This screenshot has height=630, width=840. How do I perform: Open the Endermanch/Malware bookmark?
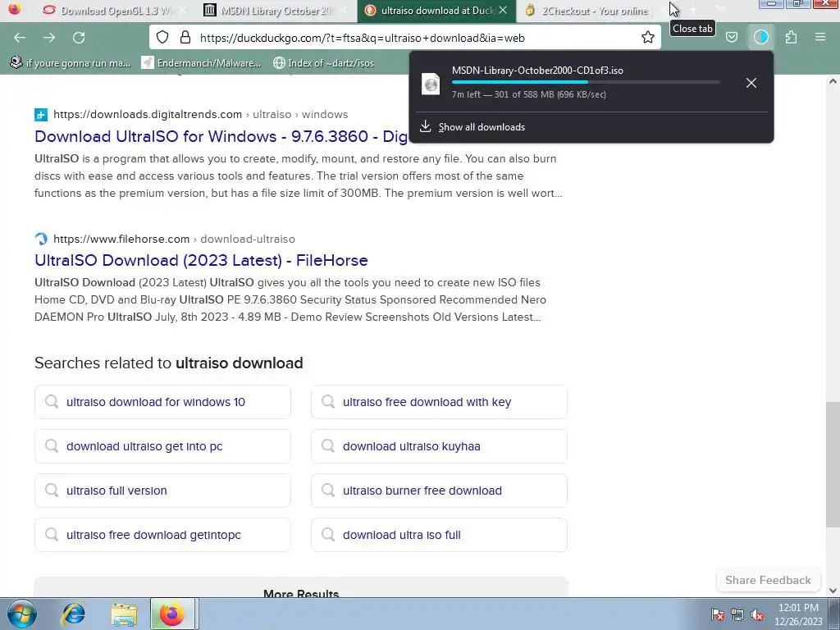[x=202, y=62]
